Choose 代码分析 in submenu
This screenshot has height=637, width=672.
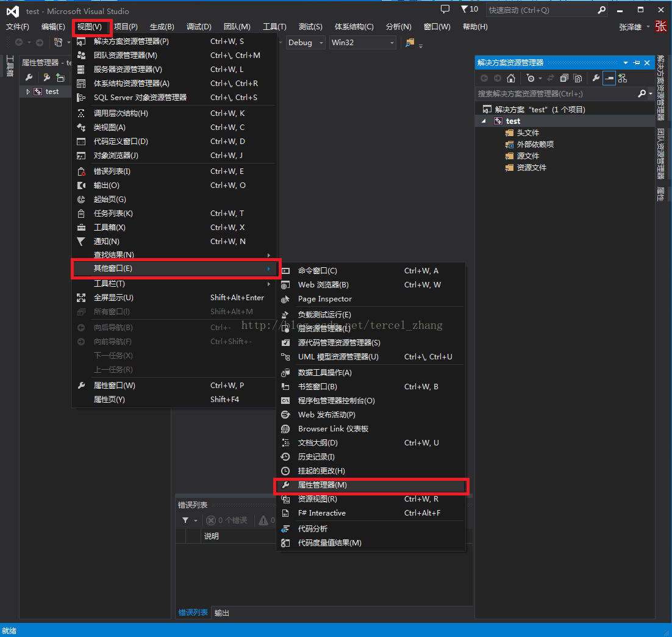pyautogui.click(x=371, y=529)
